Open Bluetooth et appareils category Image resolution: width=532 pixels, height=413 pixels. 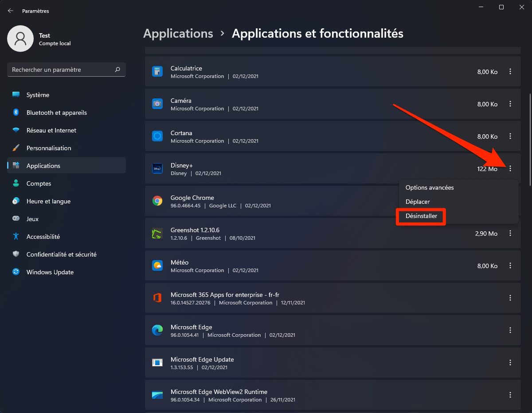click(x=66, y=113)
